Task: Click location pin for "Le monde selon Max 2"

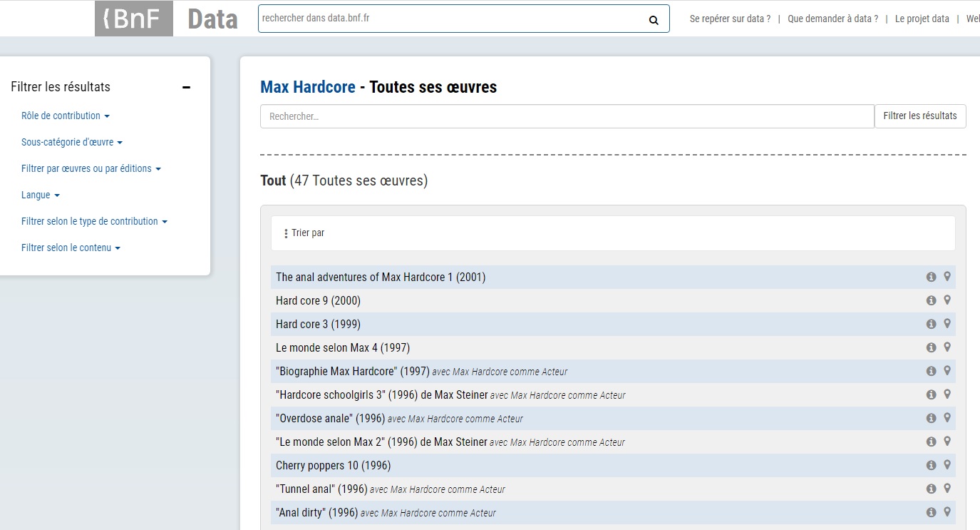Action: 947,442
